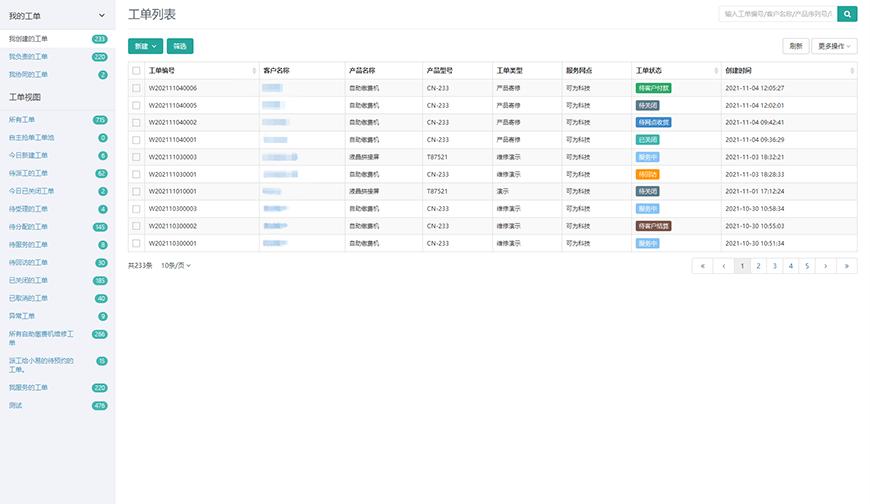The height and width of the screenshot is (504, 870).
Task: Check the box for W202111040006
Action: point(136,88)
